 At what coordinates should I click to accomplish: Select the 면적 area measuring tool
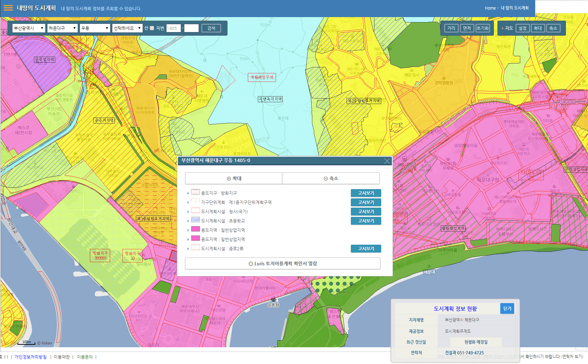pyautogui.click(x=467, y=28)
